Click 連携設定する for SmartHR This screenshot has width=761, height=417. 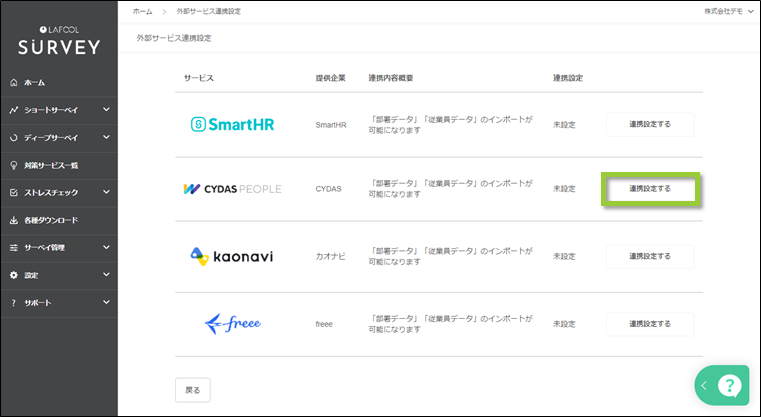click(x=649, y=124)
